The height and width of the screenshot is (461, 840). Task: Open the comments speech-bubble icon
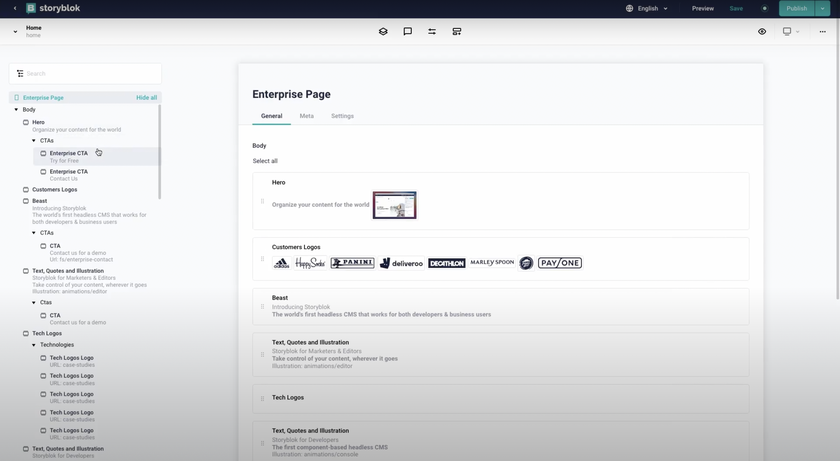(x=408, y=32)
